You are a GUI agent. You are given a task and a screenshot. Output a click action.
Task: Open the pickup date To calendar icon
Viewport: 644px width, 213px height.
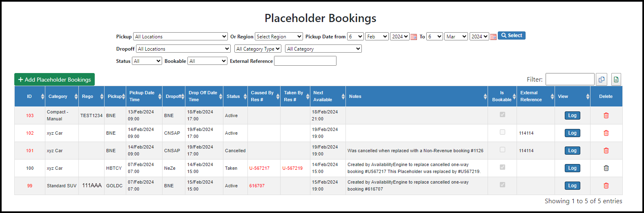coord(493,37)
